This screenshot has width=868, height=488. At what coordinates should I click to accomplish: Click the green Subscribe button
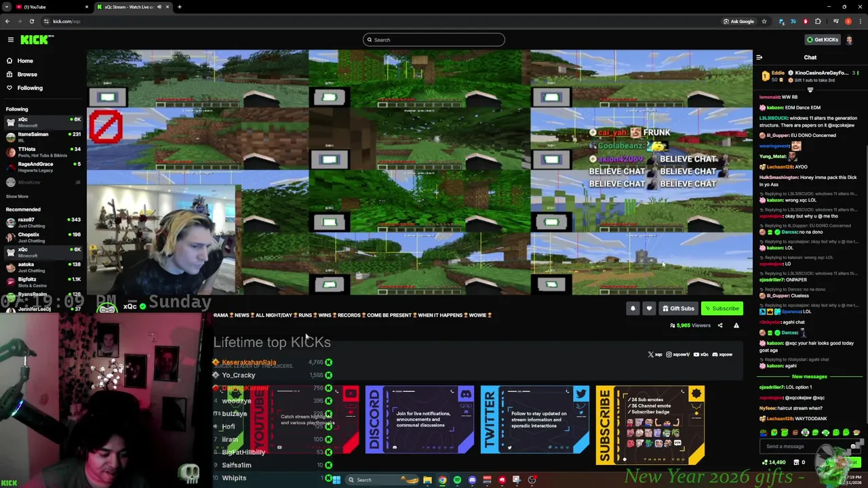[x=722, y=308]
